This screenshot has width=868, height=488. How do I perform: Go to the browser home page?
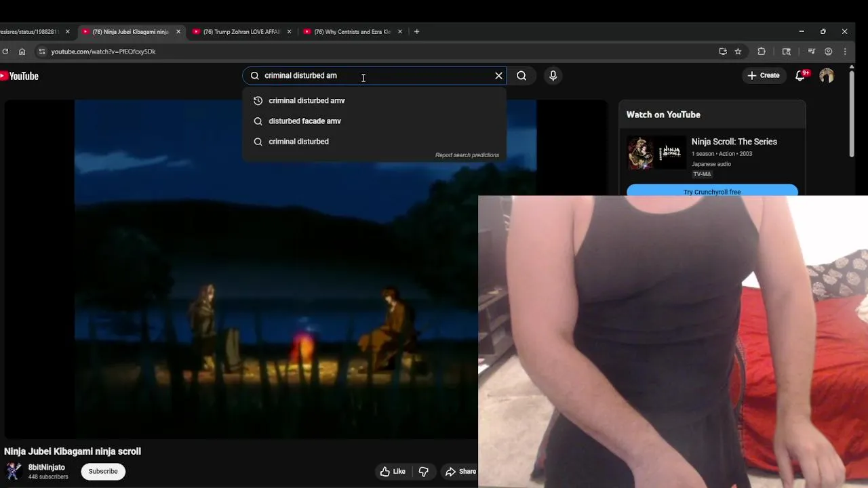pyautogui.click(x=22, y=52)
